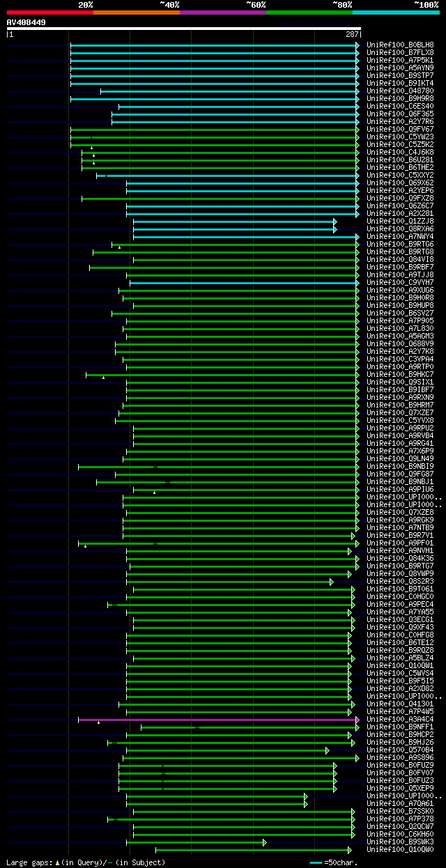Choose the UniRef100_Q688V9 hit name
The width and height of the screenshot is (446, 868).
(x=400, y=343)
